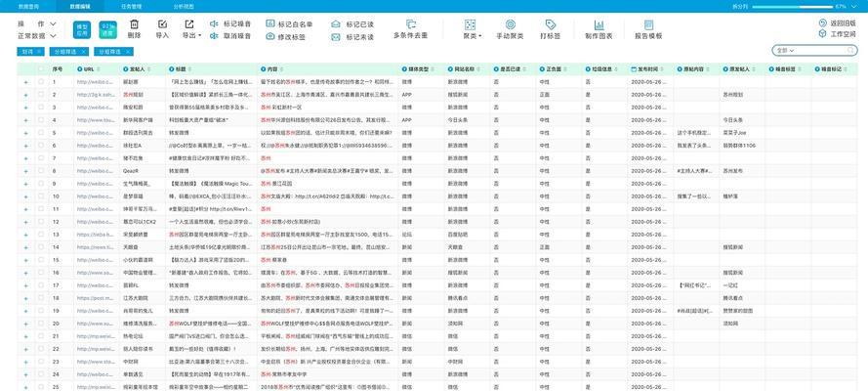
Task: Expand row 2 with plus sign
Action: 26,95
